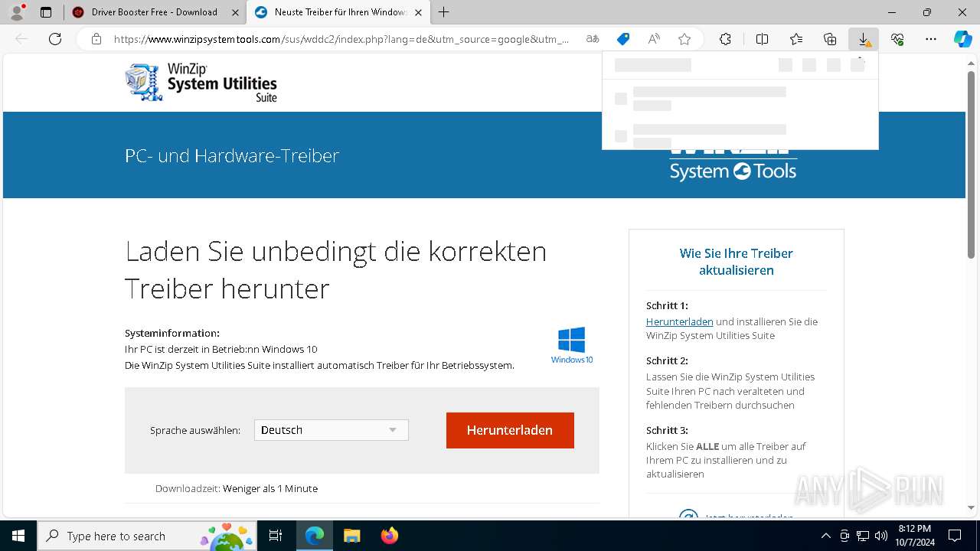The width and height of the screenshot is (980, 551).
Task: Open a new browser tab
Action: [x=444, y=12]
